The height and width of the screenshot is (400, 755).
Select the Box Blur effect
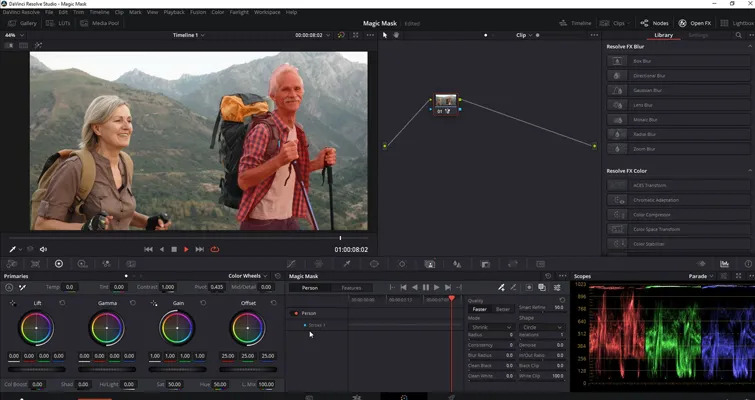[647, 62]
